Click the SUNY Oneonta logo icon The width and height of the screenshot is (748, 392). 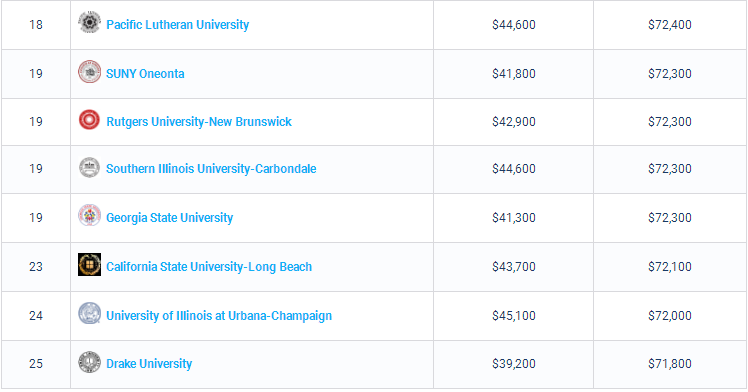pyautogui.click(x=89, y=72)
